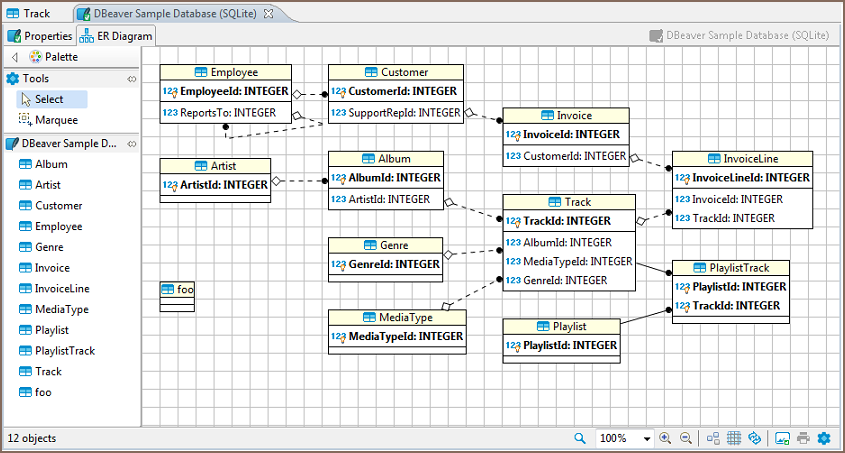
Task: Zoom in on the ER diagram
Action: click(x=666, y=438)
